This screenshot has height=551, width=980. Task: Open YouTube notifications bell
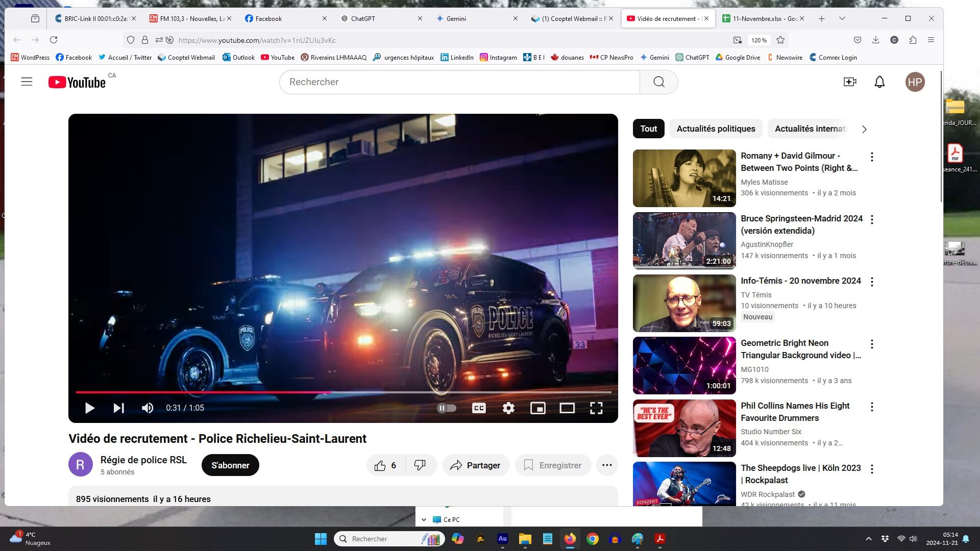click(879, 82)
